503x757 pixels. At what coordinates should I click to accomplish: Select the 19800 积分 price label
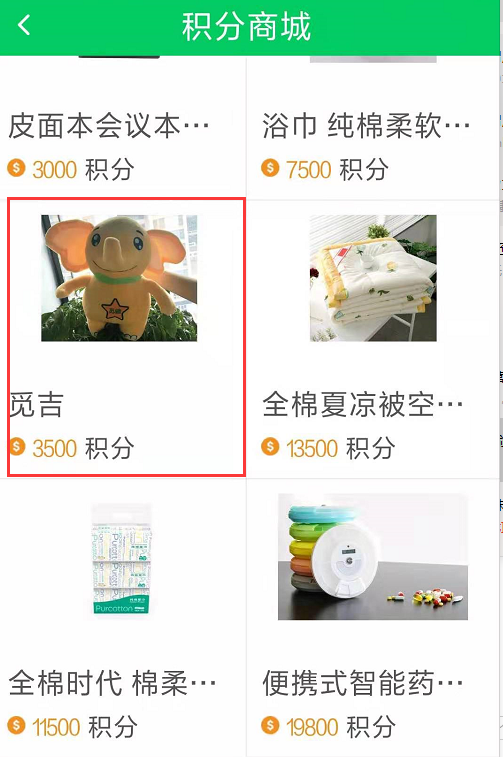point(341,726)
